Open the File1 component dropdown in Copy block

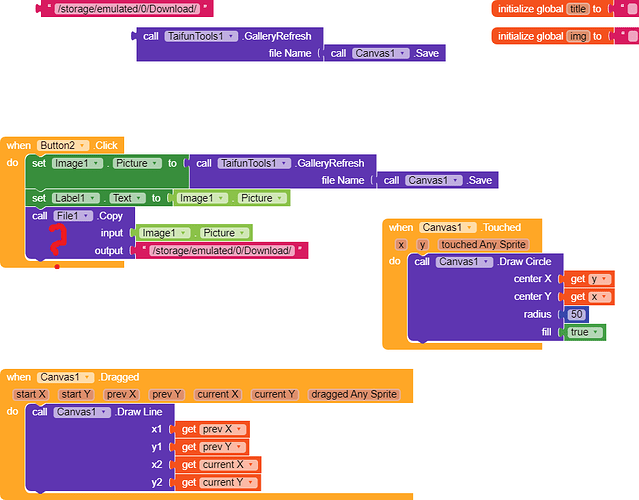click(93, 215)
